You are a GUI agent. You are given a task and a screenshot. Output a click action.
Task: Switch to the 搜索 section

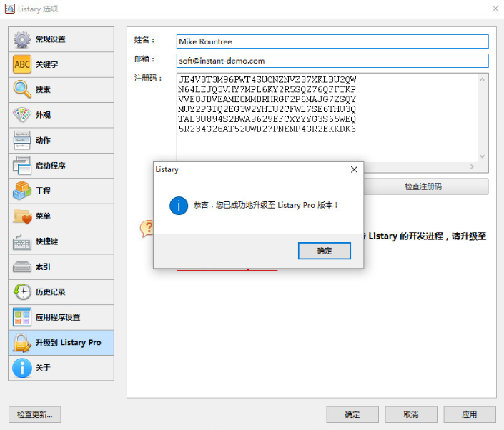[61, 90]
